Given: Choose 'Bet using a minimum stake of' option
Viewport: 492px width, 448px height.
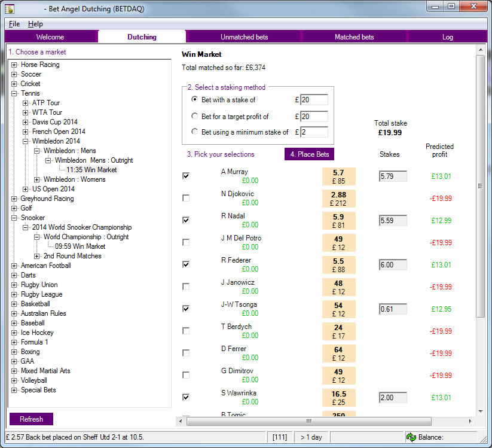Looking at the screenshot, I should tap(194, 132).
